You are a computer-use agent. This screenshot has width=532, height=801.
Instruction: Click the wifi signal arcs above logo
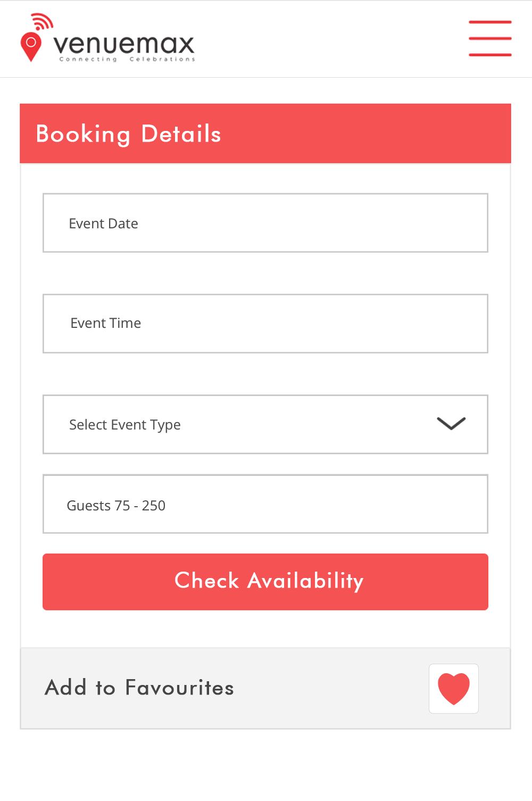42,21
